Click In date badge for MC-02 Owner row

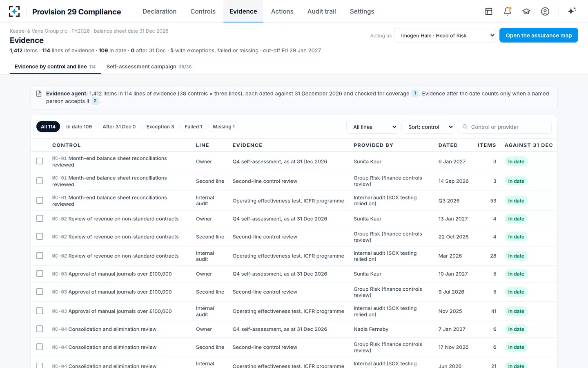[x=516, y=219]
